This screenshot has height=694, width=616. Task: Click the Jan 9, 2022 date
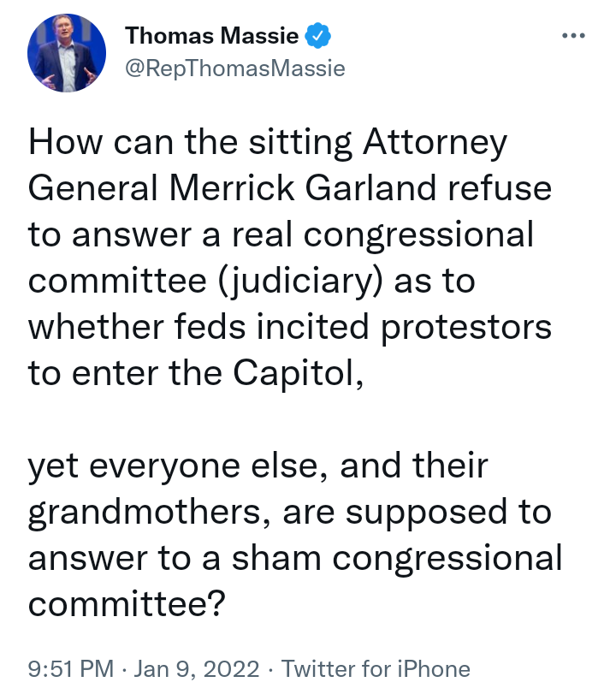pos(197,669)
